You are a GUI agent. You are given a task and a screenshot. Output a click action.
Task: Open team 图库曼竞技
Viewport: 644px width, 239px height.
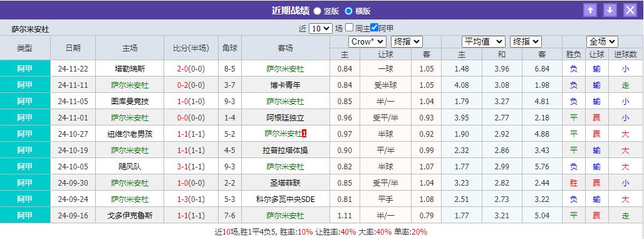(x=130, y=101)
